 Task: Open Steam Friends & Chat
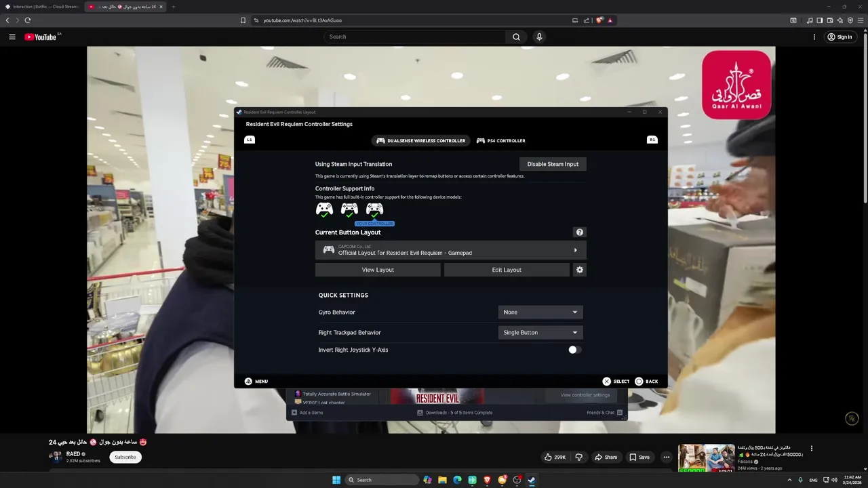[x=605, y=413]
